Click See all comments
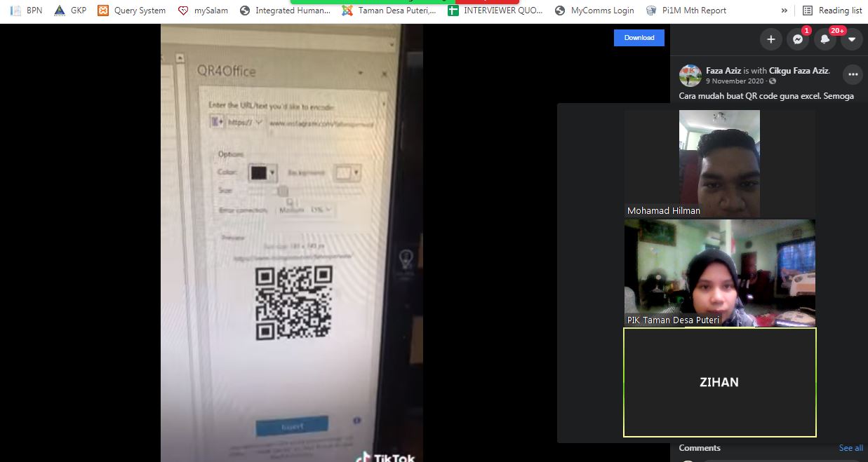The image size is (868, 462). pos(851,448)
